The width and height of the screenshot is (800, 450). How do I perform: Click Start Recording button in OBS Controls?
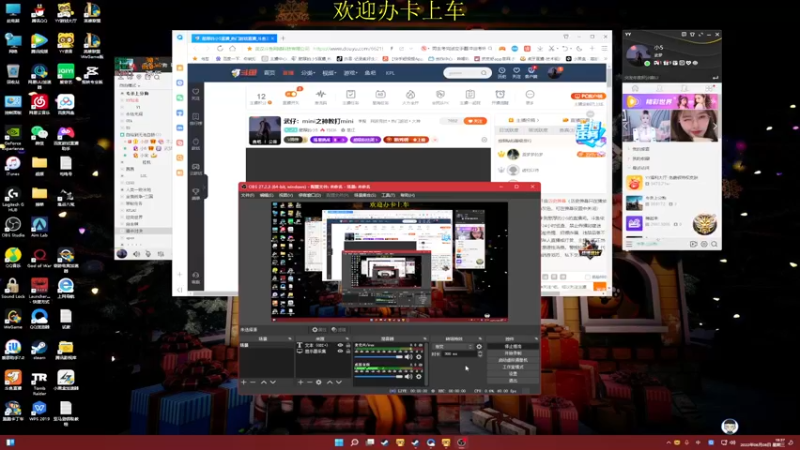513,353
